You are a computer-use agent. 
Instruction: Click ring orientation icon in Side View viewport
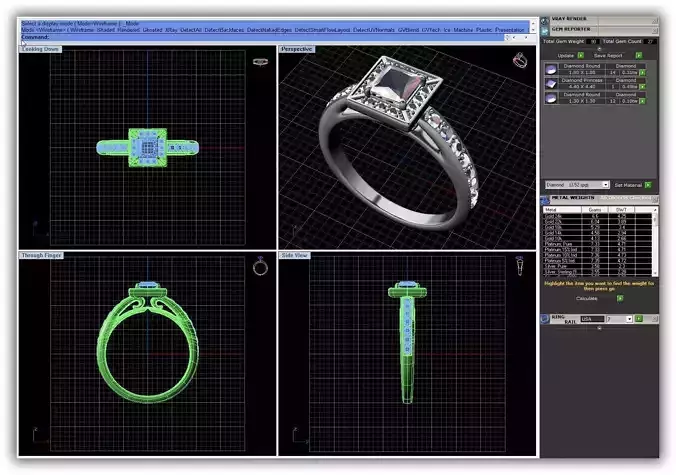pos(520,266)
